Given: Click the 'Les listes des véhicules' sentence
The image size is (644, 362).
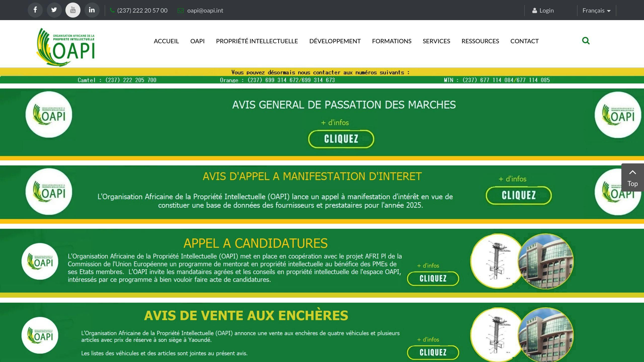Looking at the screenshot, I should (164, 353).
